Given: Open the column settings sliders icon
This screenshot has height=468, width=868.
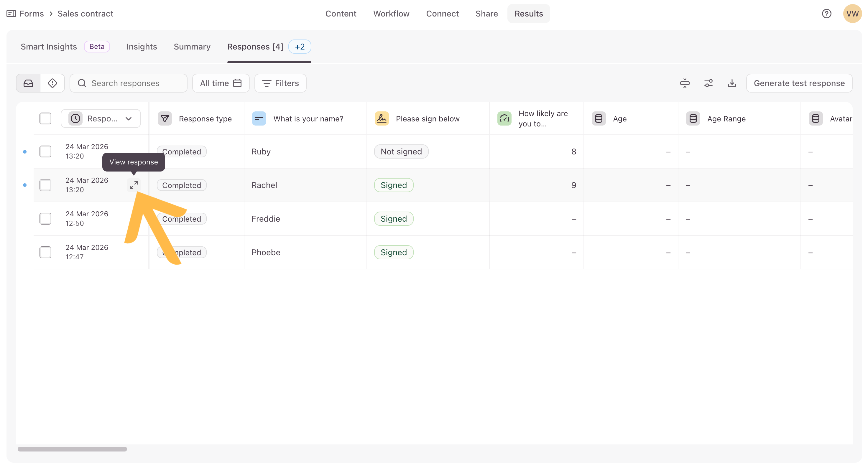Looking at the screenshot, I should click(708, 83).
